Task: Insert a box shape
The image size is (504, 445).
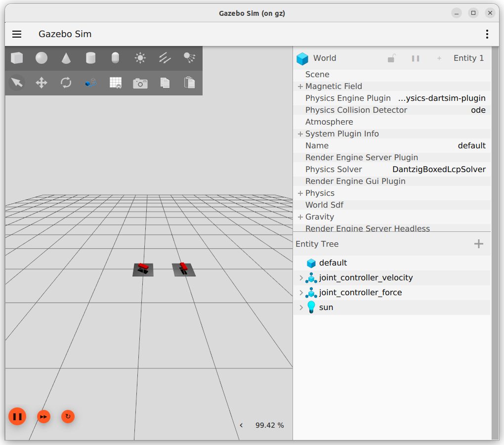Action: pyautogui.click(x=17, y=58)
